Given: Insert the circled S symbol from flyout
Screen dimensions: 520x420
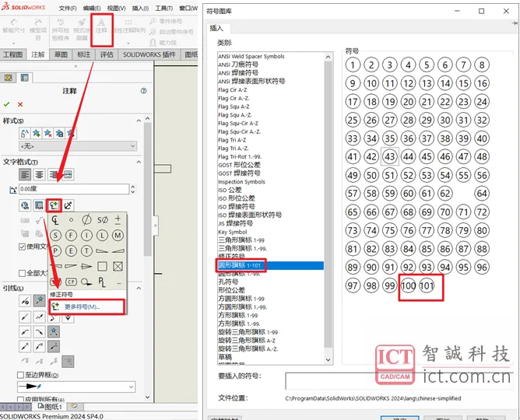Looking at the screenshot, I should click(55, 235).
